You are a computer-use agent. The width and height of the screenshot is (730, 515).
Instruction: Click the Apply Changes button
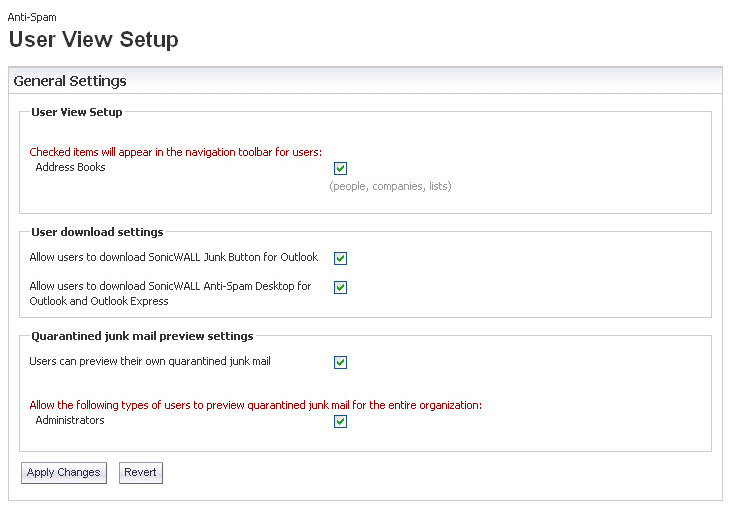click(x=64, y=473)
